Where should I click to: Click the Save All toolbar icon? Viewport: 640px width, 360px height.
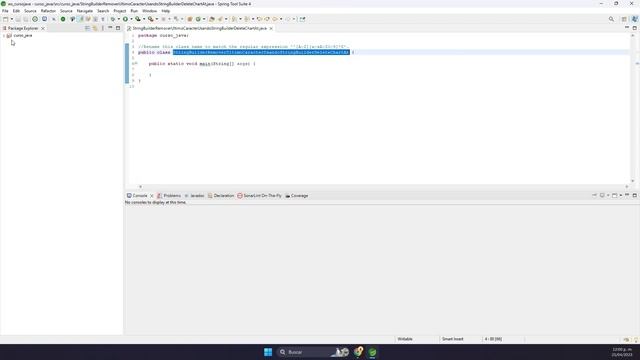coord(26,19)
